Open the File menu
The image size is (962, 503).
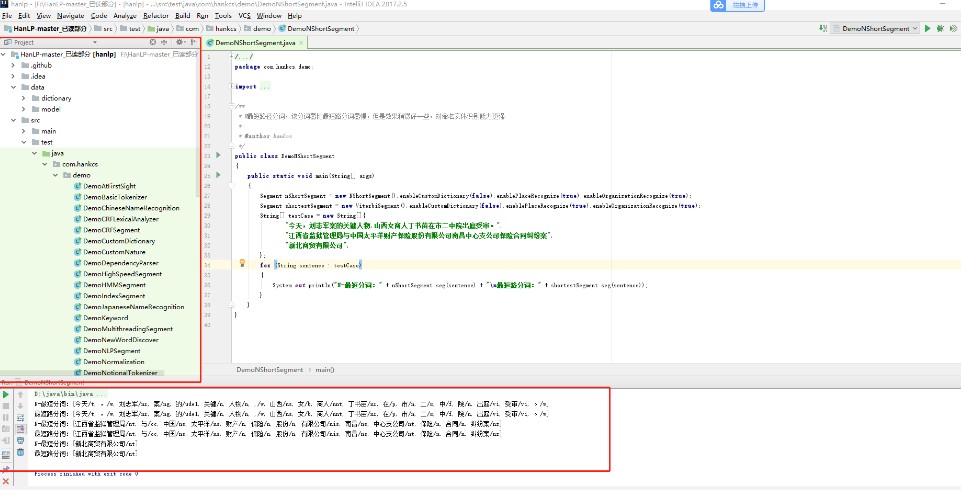click(x=7, y=15)
